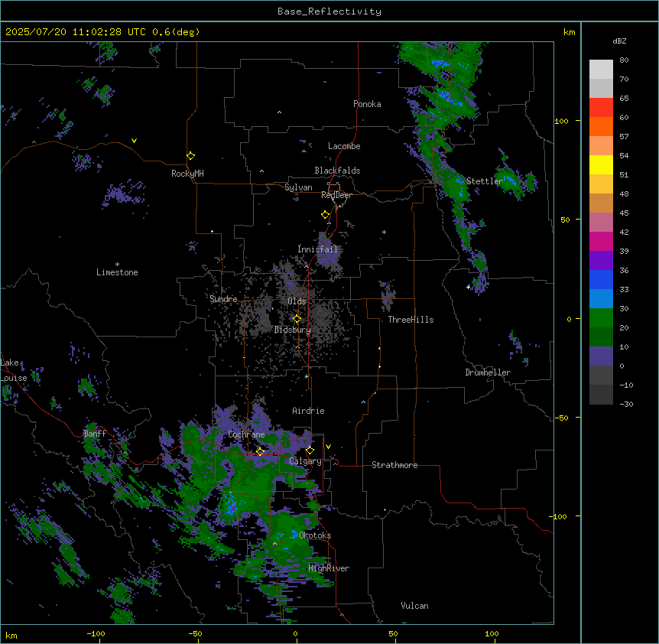Click yellow V marker northwest of RockyMH
The height and width of the screenshot is (644, 659).
click(x=134, y=141)
